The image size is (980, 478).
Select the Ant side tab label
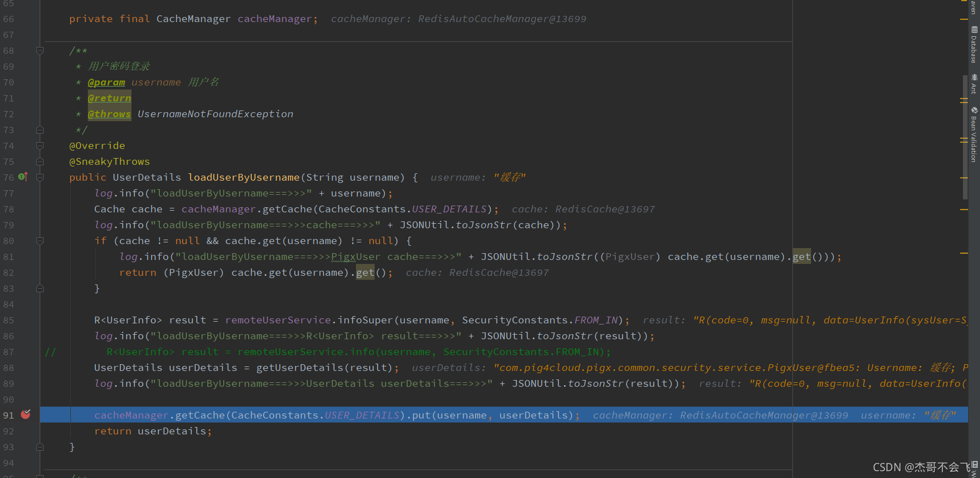click(974, 88)
